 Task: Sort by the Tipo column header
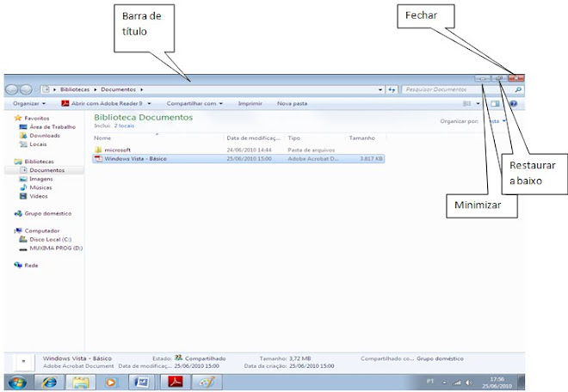315,138
